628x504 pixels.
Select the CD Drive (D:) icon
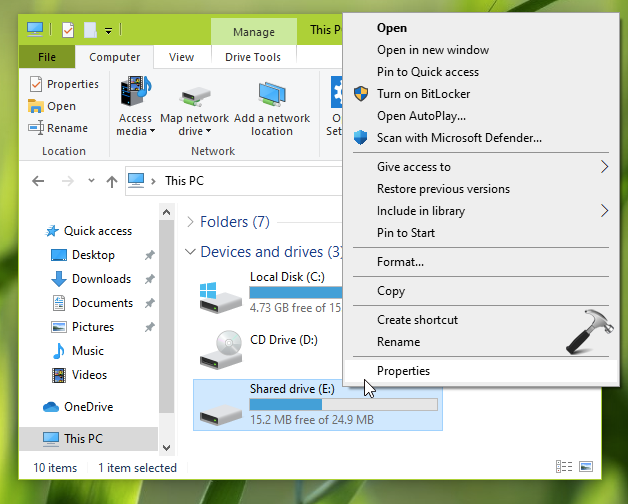[x=221, y=349]
